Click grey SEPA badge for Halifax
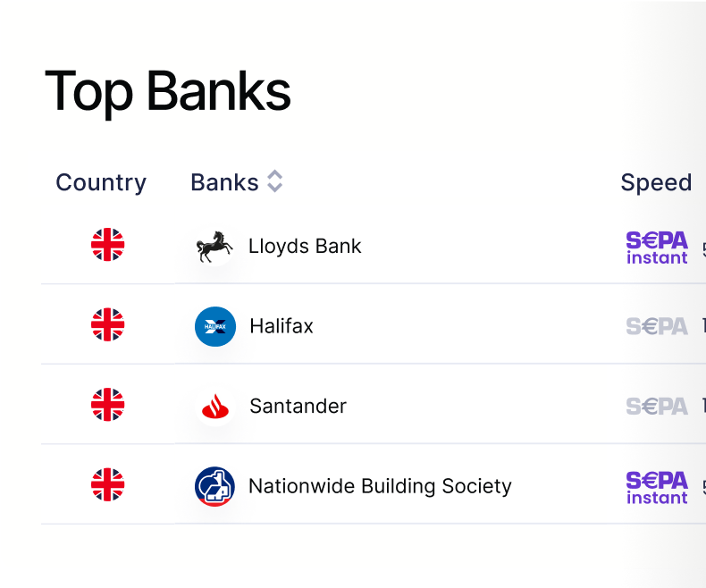 pyautogui.click(x=657, y=326)
